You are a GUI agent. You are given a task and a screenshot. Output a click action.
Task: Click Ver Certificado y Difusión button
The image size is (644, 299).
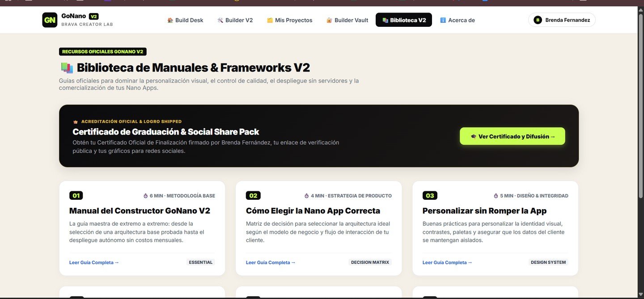pyautogui.click(x=513, y=136)
